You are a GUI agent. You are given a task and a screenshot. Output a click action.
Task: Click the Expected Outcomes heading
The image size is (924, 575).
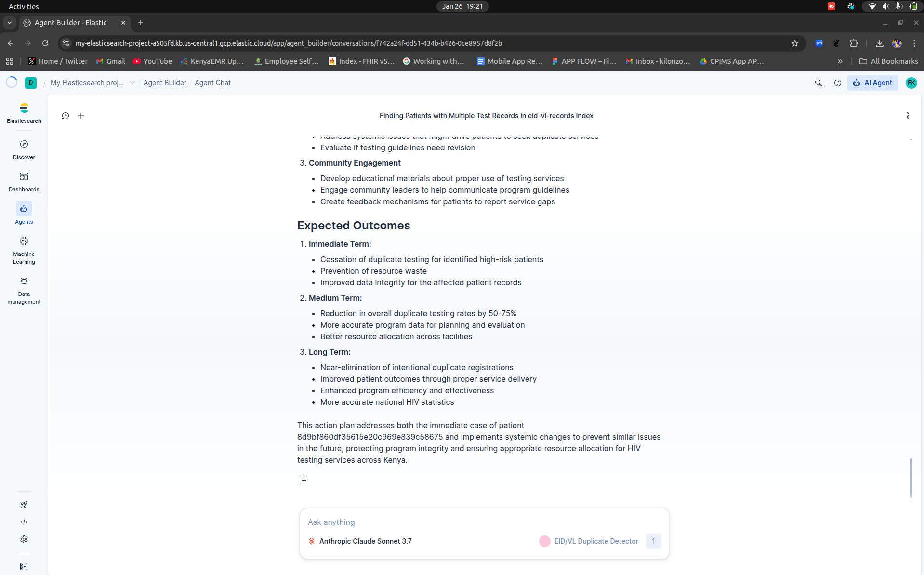pos(354,226)
